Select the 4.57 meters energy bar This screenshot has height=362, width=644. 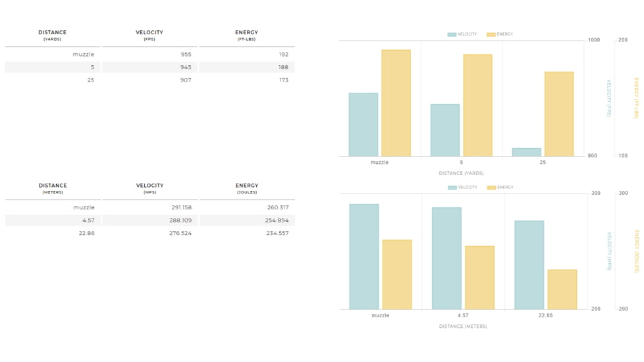pos(479,277)
